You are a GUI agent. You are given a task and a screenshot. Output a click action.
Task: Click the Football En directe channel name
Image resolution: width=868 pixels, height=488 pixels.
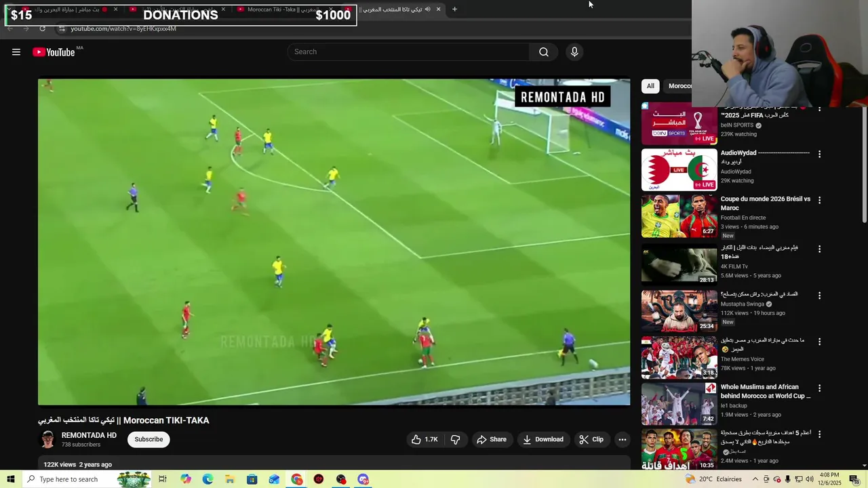tap(743, 218)
